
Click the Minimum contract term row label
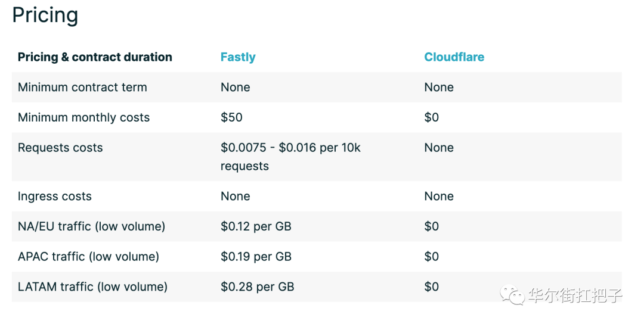(x=82, y=88)
